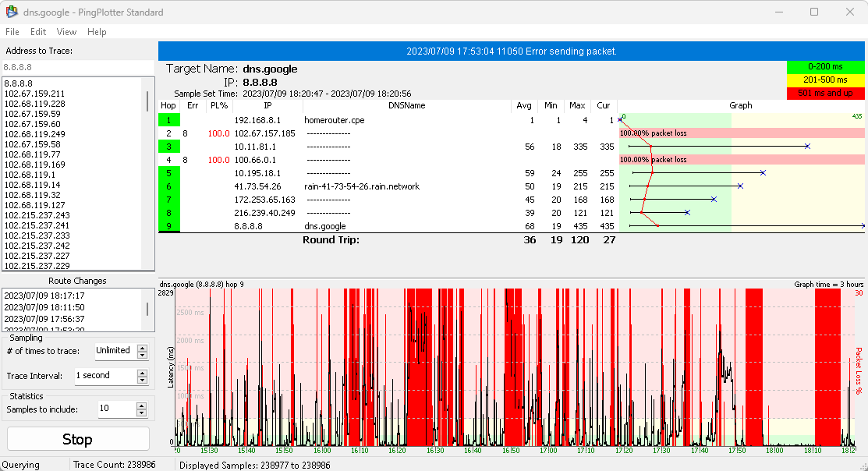Decrease '# of times to trace' with down arrow
This screenshot has width=868, height=471.
pos(142,356)
